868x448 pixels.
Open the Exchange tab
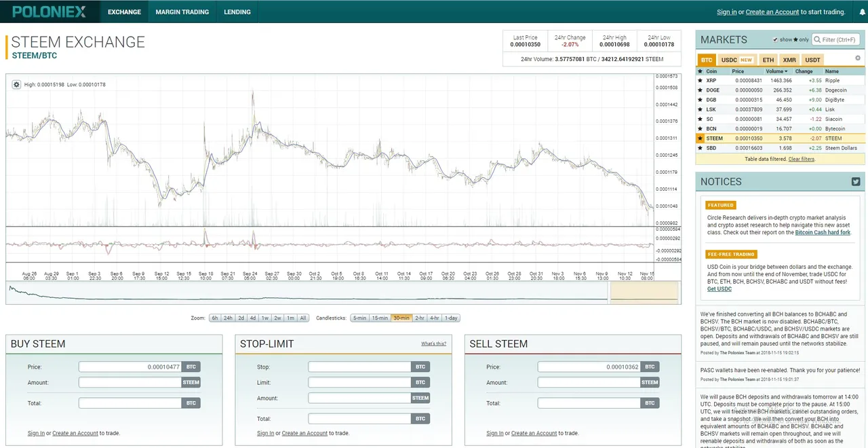[x=124, y=12]
